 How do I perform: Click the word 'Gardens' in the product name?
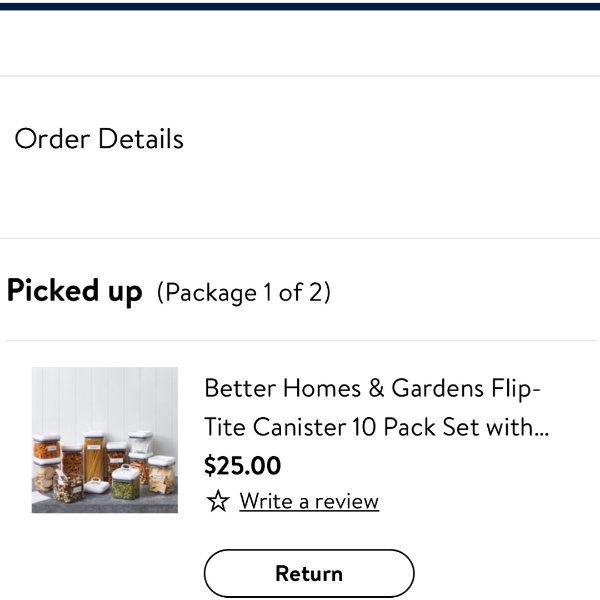(437, 388)
